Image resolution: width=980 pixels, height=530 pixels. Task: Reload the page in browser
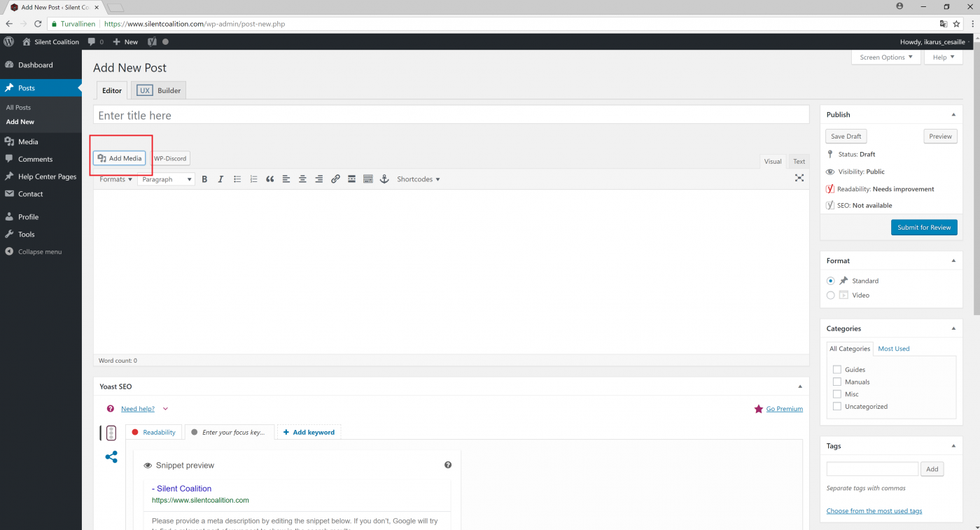38,24
